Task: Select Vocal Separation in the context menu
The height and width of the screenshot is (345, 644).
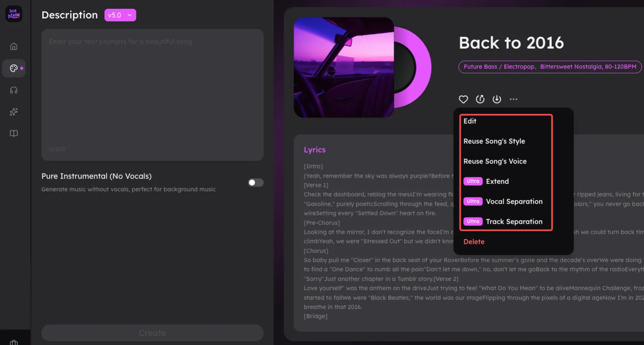Action: coord(514,201)
